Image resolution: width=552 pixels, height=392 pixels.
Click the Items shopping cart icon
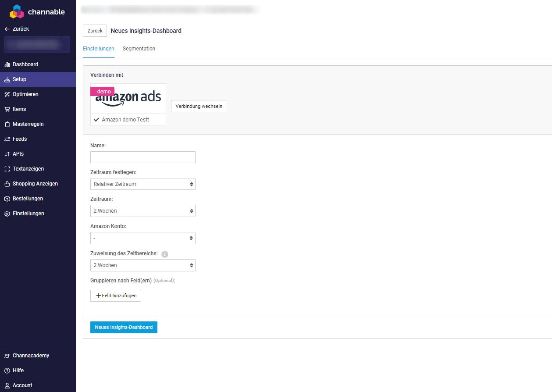coord(7,109)
